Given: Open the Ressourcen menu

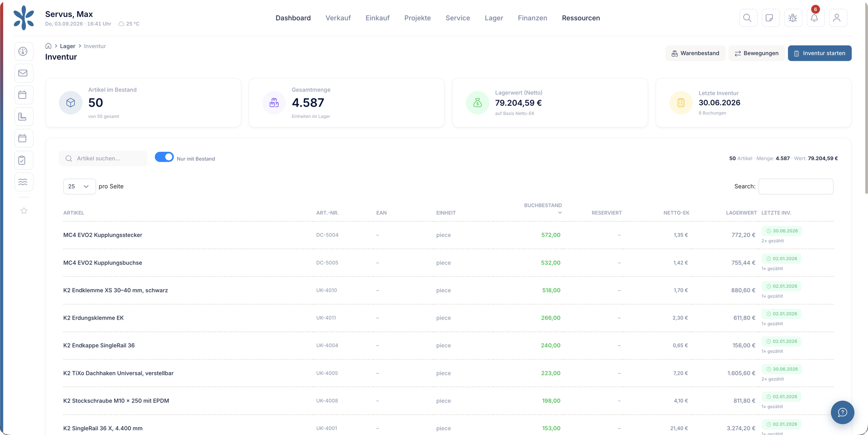Looking at the screenshot, I should point(581,18).
